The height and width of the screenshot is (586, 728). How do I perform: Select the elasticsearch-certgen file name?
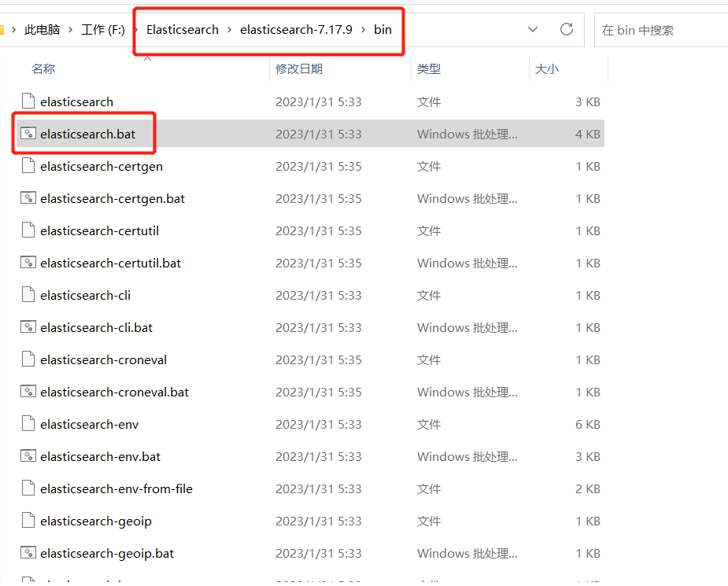tap(102, 167)
